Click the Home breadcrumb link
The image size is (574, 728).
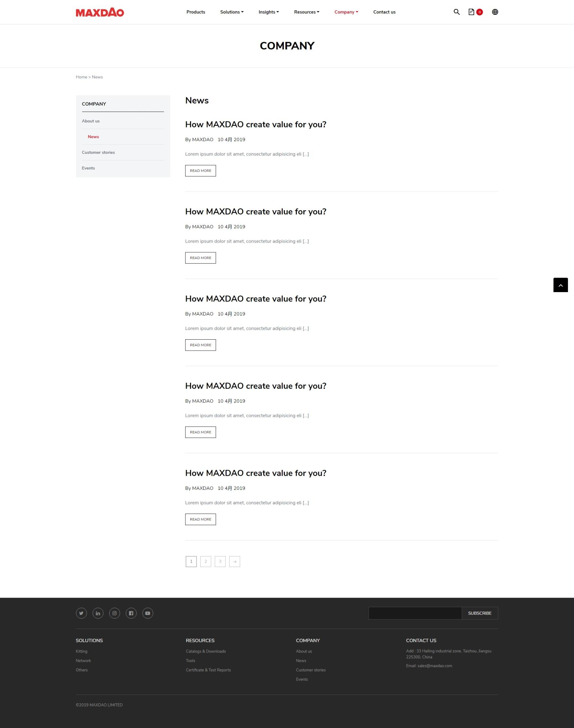click(x=82, y=77)
